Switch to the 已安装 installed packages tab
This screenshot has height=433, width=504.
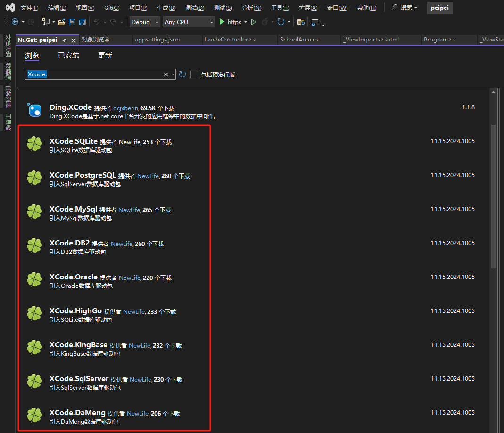click(69, 56)
